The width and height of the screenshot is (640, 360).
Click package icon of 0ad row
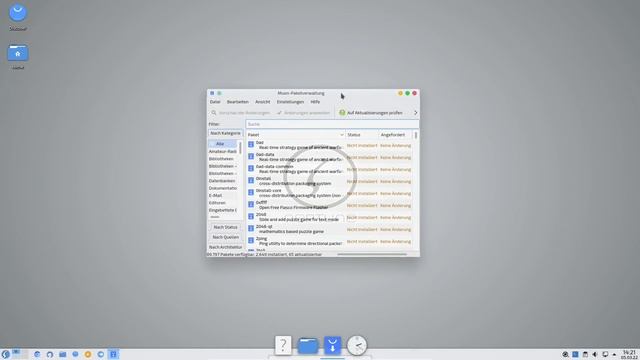click(x=251, y=144)
